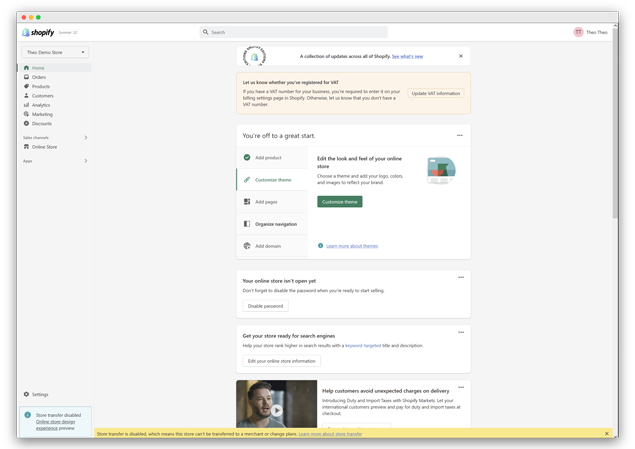The height and width of the screenshot is (449, 635).
Task: Click the Discounts badge icon
Action: click(x=26, y=123)
